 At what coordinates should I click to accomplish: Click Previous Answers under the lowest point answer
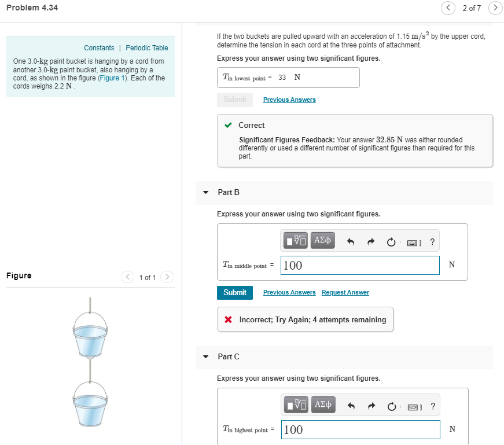[x=289, y=100]
